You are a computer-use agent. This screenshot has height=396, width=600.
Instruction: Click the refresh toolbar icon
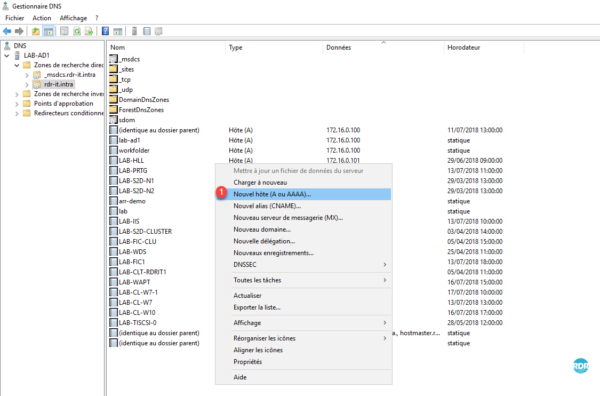pyautogui.click(x=77, y=31)
